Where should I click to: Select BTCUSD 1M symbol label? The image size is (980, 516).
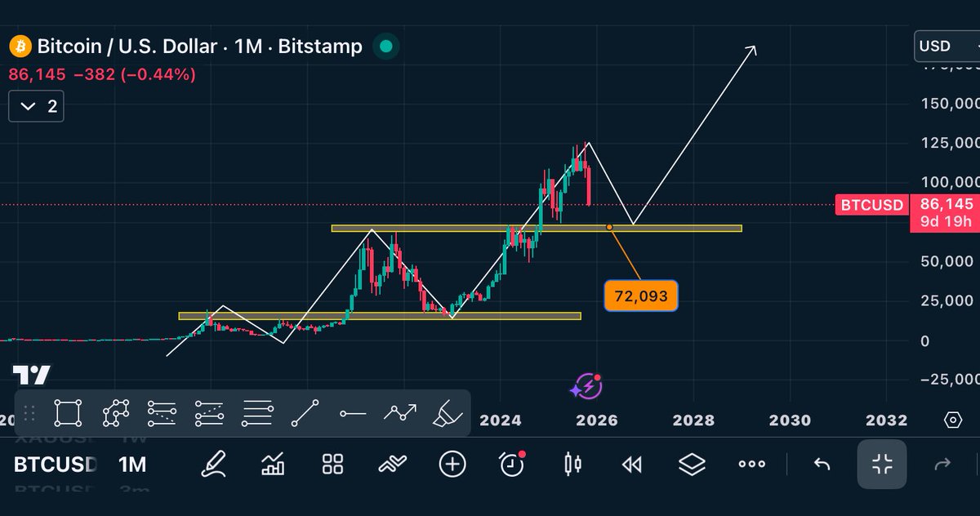[x=54, y=464]
